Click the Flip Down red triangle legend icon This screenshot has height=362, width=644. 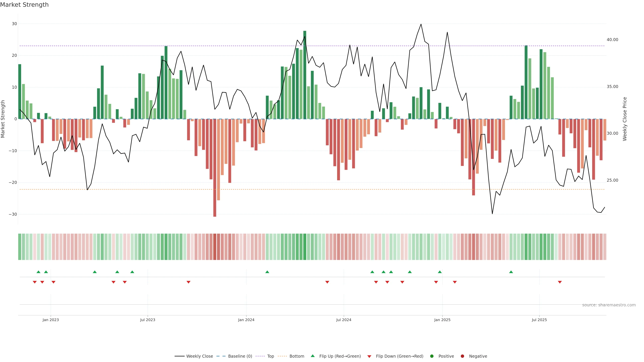(369, 356)
